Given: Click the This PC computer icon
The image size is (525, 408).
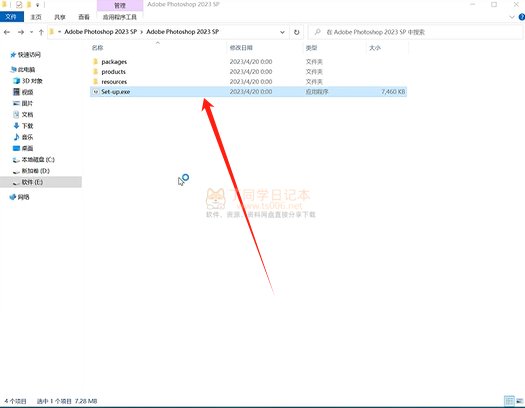Looking at the screenshot, I should [13, 69].
